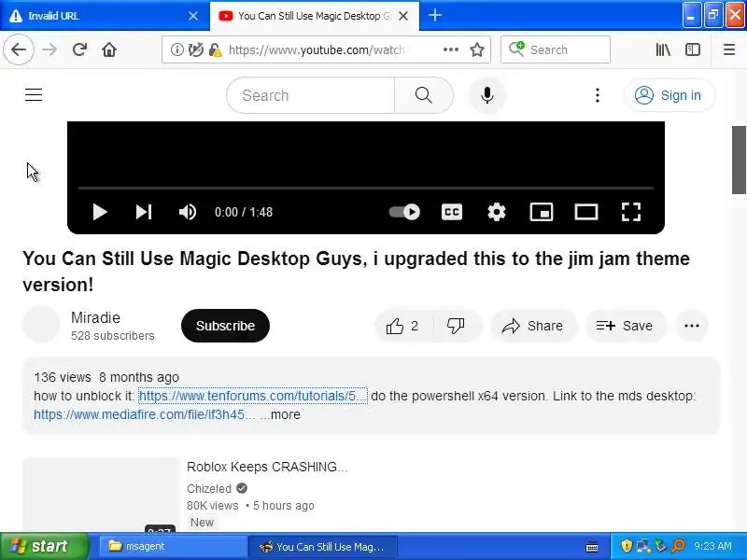Enter fullscreen mode
This screenshot has width=747, height=560.
[x=631, y=212]
